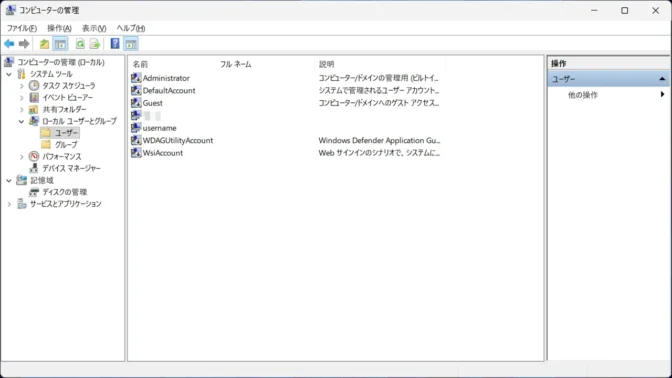The width and height of the screenshot is (672, 378).
Task: Click 他の操作 in the actions pane
Action: coord(582,95)
